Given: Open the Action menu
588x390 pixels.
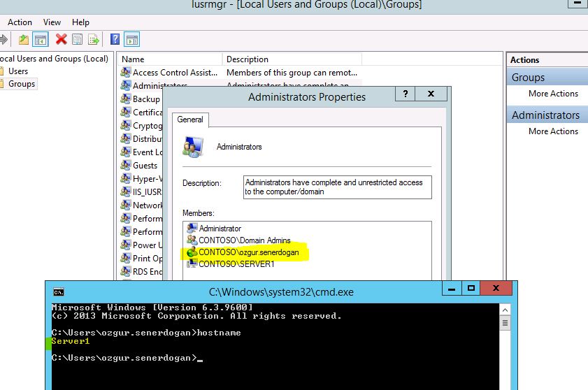Looking at the screenshot, I should [20, 22].
